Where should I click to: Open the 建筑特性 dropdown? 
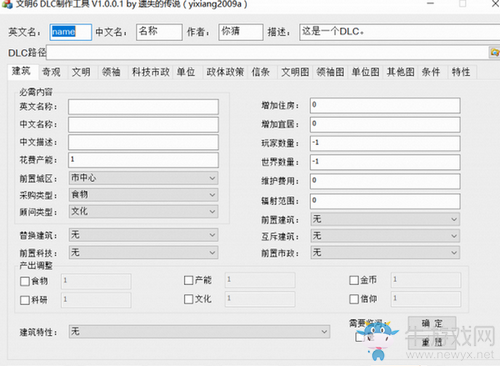point(199,332)
